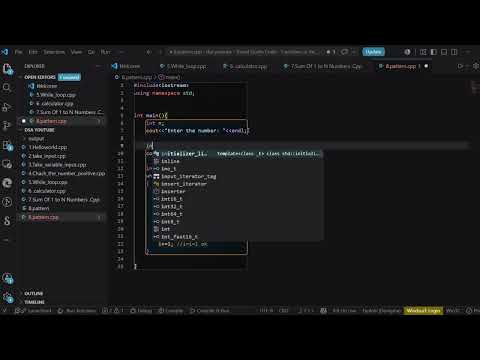
Task: Toggle the primary side bar layout icon
Action: (x=433, y=52)
